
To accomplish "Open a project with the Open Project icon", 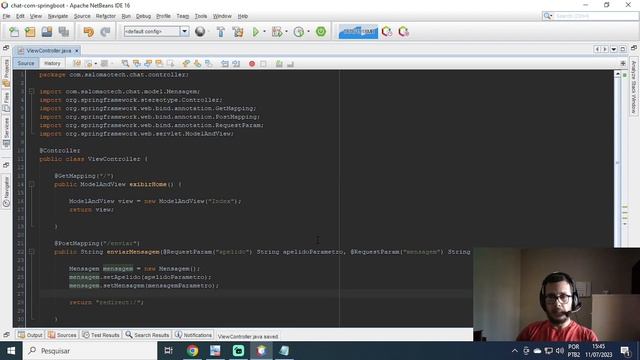I will click(47, 32).
